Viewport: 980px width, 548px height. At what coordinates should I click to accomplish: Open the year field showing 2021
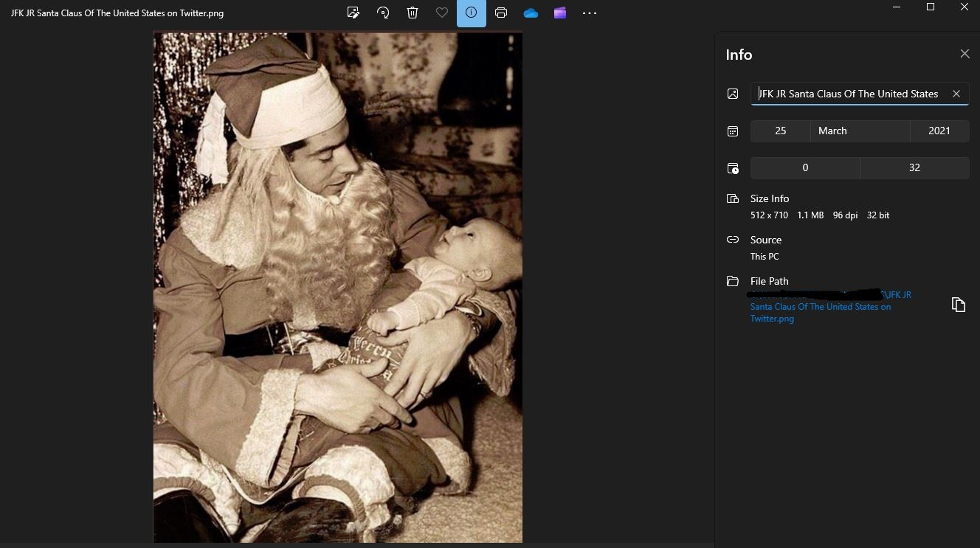939,131
